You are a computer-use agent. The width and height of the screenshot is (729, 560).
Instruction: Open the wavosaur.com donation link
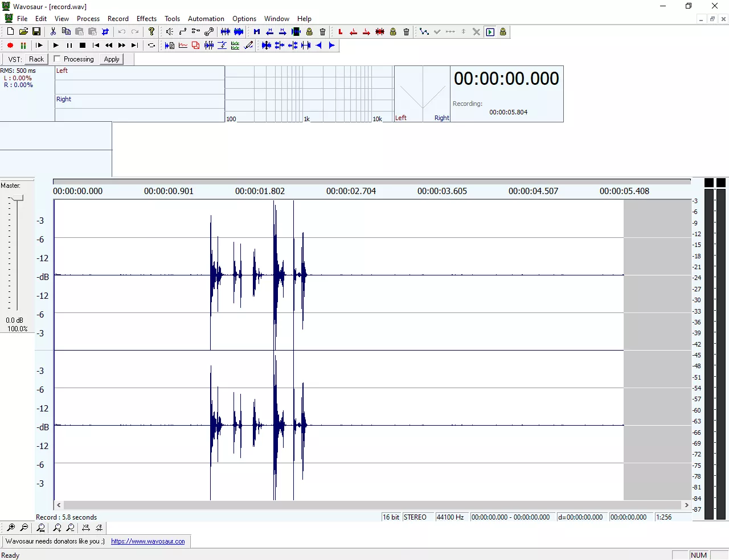coord(148,541)
